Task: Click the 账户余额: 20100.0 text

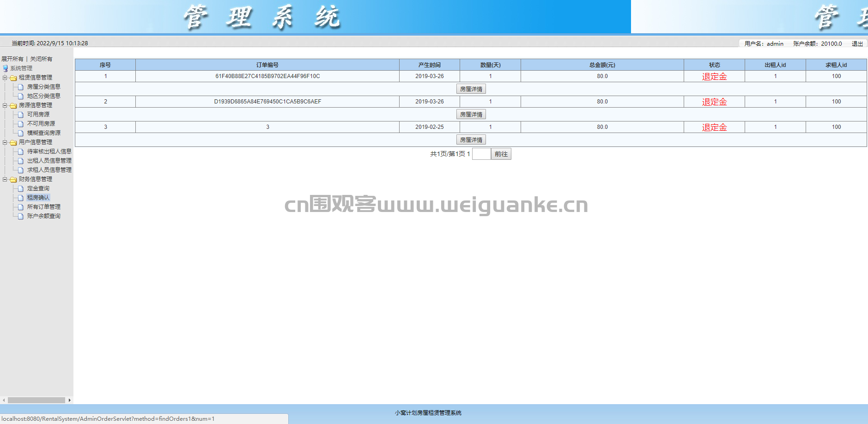Action: tap(818, 44)
